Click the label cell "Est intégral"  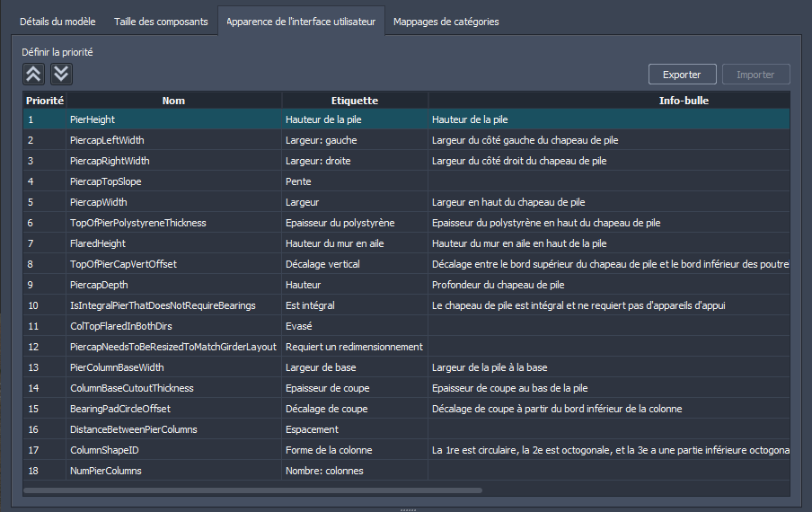point(355,305)
